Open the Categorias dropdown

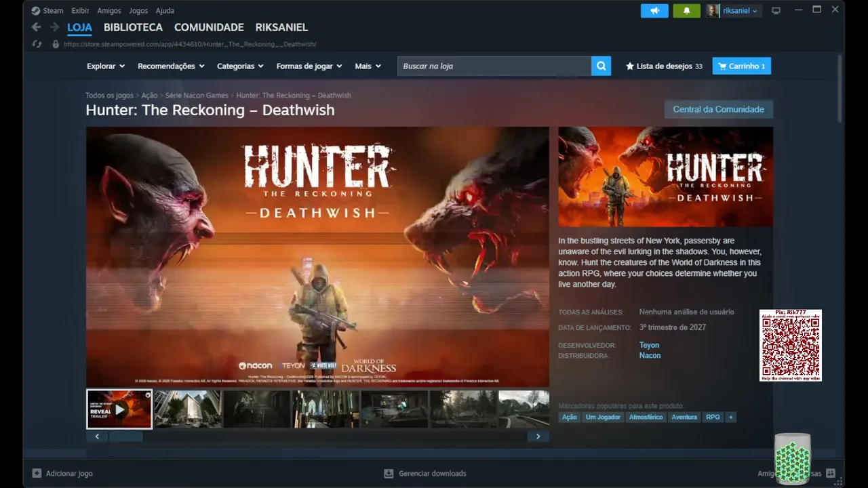tap(240, 66)
